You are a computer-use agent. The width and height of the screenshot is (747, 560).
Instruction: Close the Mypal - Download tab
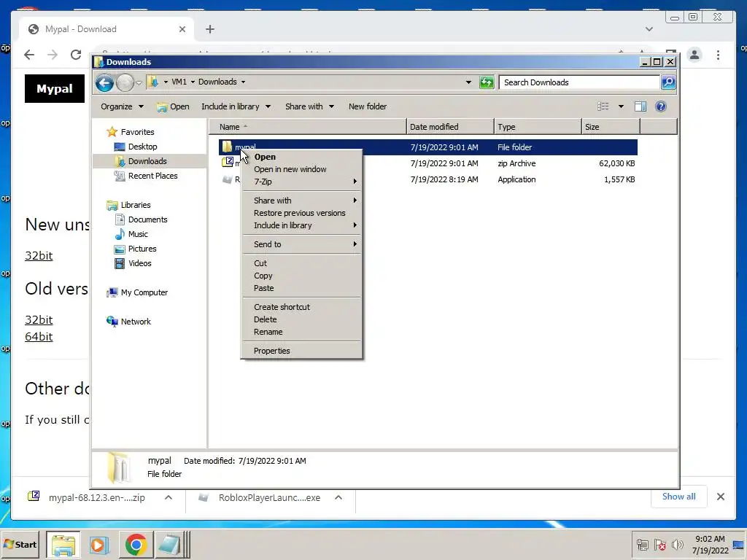pyautogui.click(x=182, y=29)
